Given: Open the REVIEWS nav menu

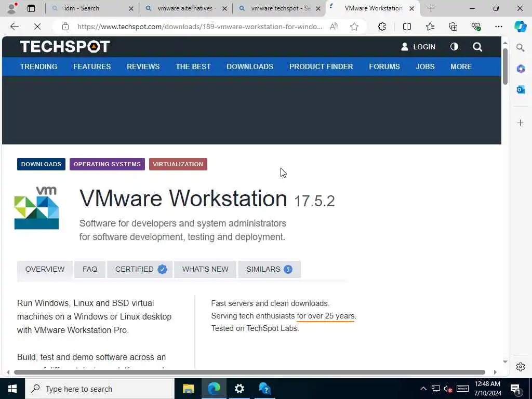Looking at the screenshot, I should (x=143, y=66).
